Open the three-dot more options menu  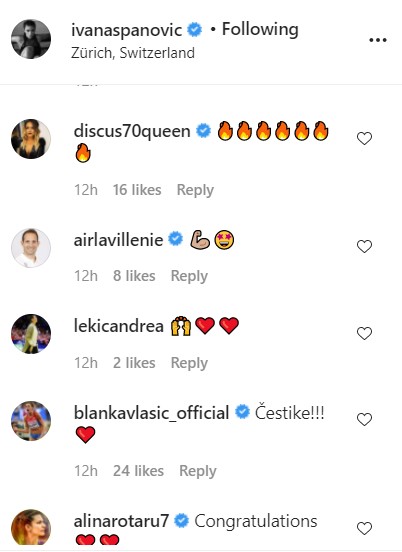click(378, 40)
